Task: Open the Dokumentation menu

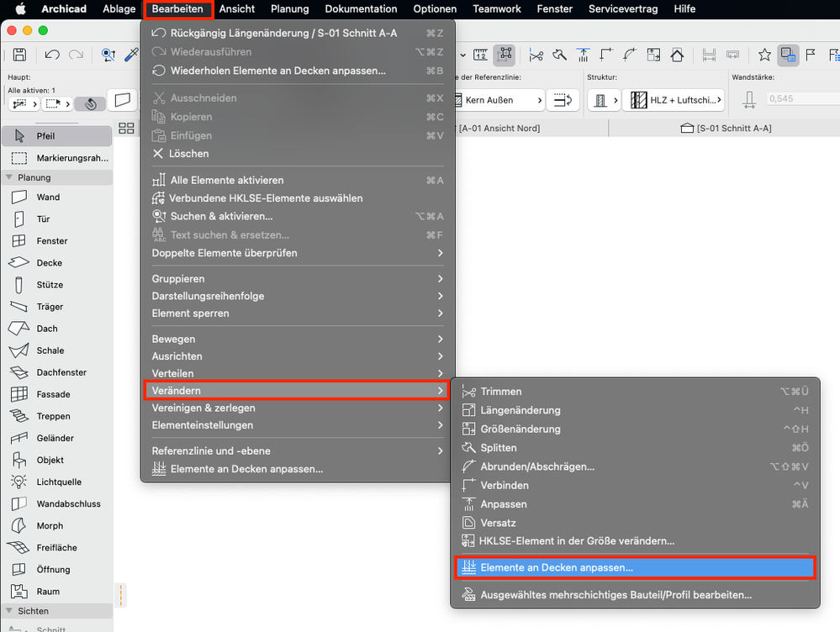Action: [x=361, y=9]
